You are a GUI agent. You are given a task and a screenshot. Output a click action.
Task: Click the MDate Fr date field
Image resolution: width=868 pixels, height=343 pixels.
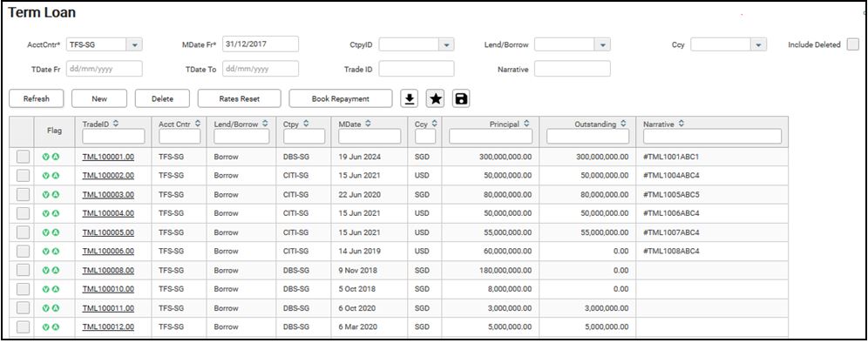(261, 44)
